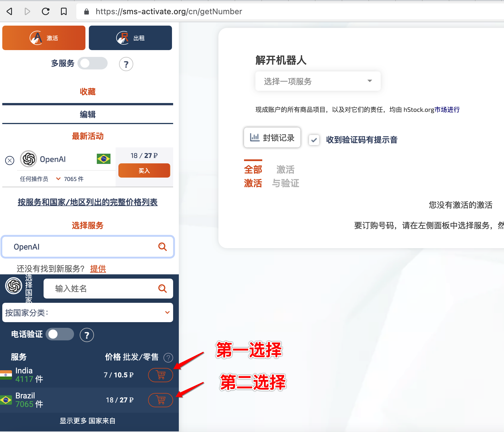Image resolution: width=504 pixels, height=432 pixels.
Task: Select the 激活与验证 tab
Action: point(286,176)
